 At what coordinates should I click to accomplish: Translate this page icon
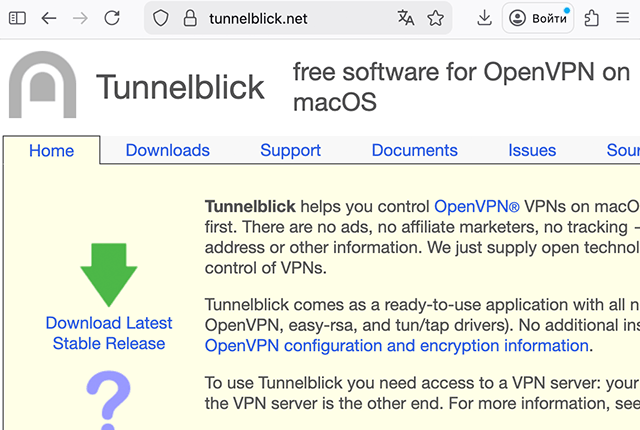405,18
